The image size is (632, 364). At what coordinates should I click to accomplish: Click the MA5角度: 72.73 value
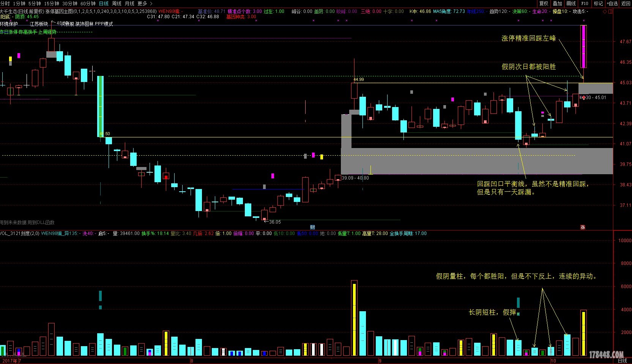point(449,11)
